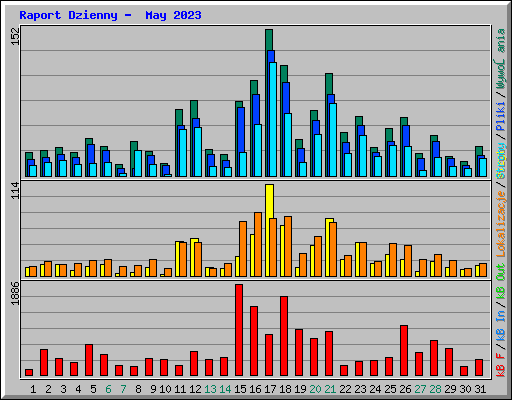Image resolution: width=512 pixels, height=400 pixels.
Task: Click the red bar for day 5
Action: coord(89,360)
